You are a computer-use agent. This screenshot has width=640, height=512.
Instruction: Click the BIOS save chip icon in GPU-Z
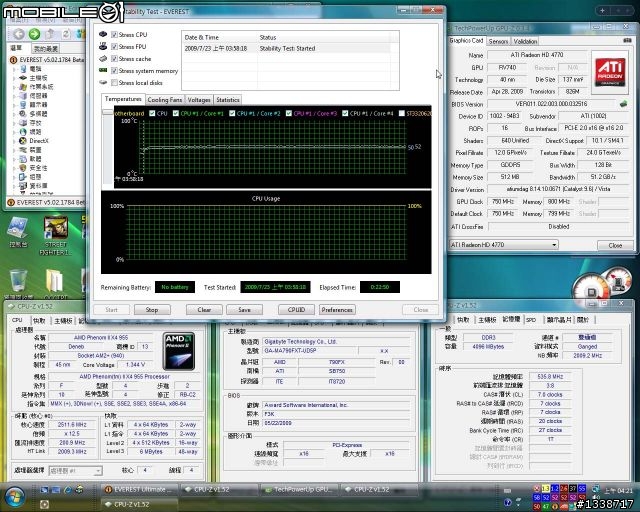coord(623,104)
